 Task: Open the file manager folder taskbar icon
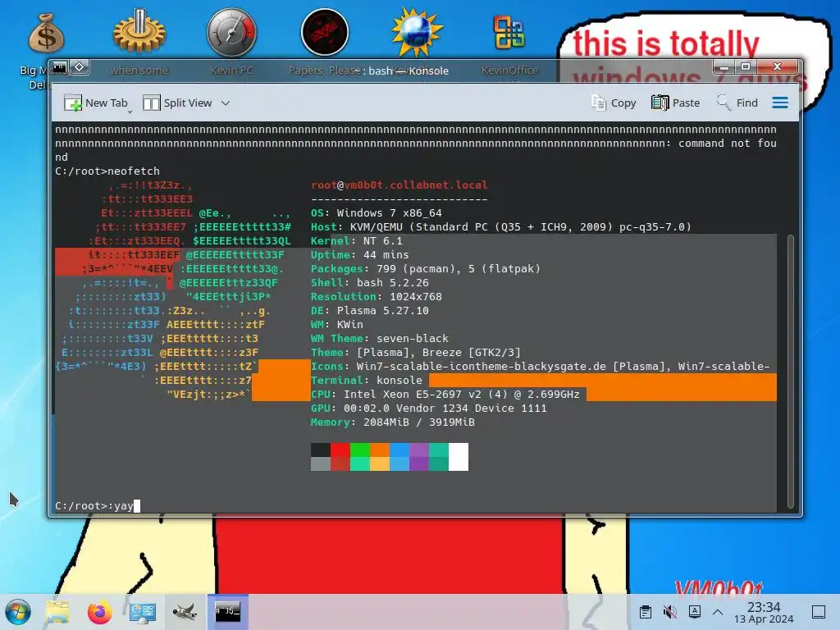[57, 612]
